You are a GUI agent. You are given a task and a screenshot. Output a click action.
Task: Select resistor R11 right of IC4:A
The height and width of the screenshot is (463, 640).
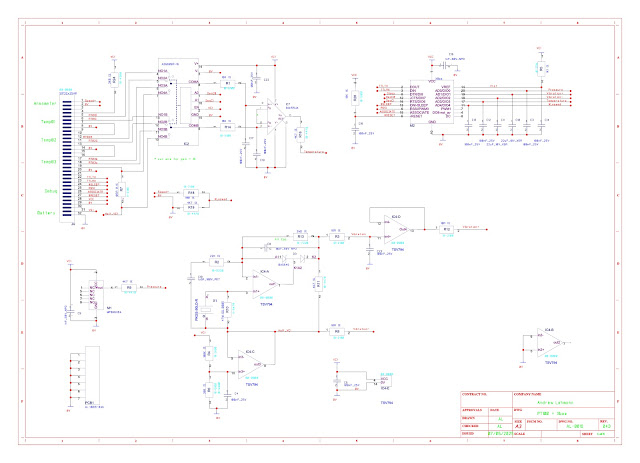(x=319, y=284)
